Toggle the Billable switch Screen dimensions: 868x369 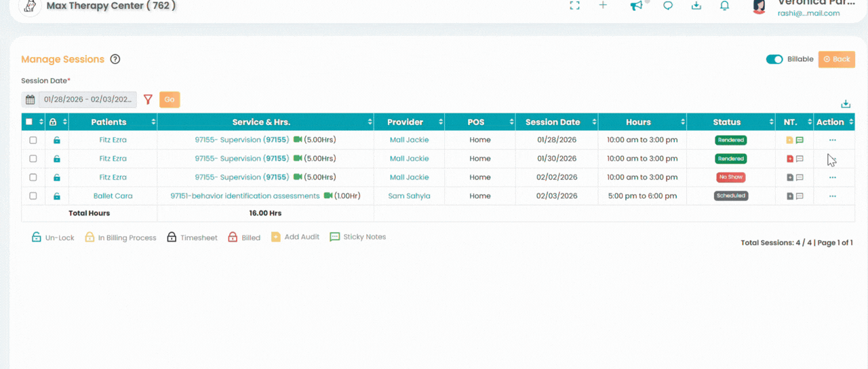[x=774, y=59]
